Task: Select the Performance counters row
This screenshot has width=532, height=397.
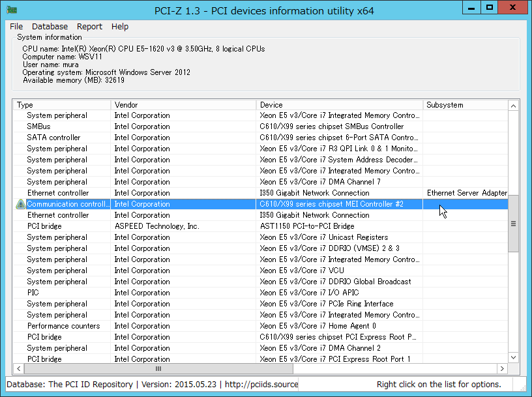Action: click(261, 326)
